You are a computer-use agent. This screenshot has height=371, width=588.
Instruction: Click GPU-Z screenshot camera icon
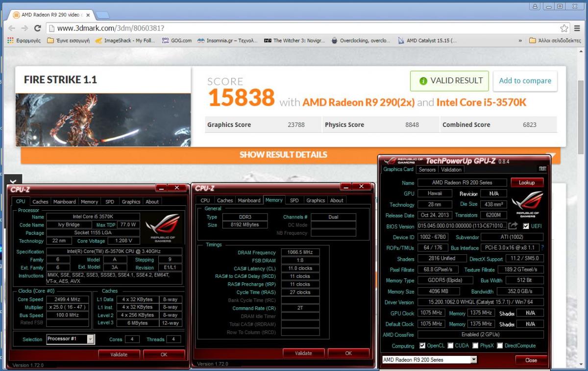click(542, 169)
